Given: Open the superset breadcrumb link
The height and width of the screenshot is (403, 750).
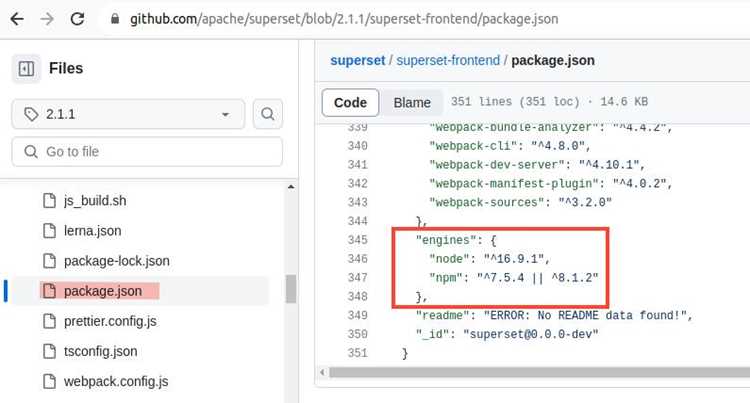Looking at the screenshot, I should (x=357, y=61).
